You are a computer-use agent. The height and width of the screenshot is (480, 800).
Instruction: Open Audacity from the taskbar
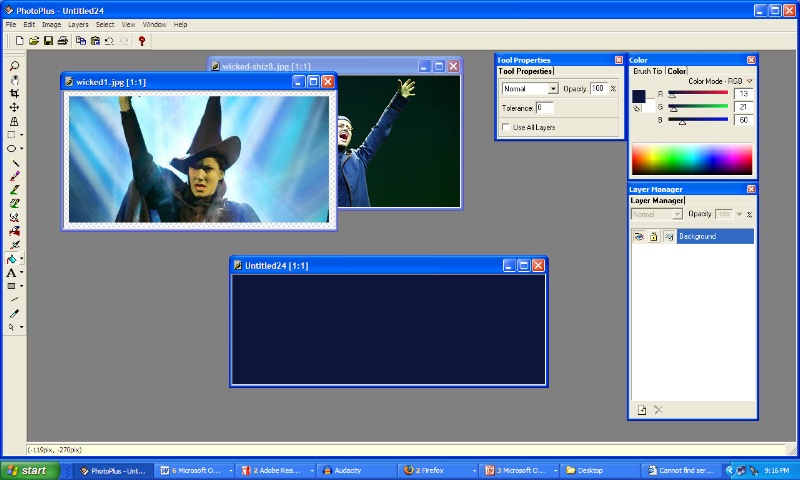tap(357, 470)
